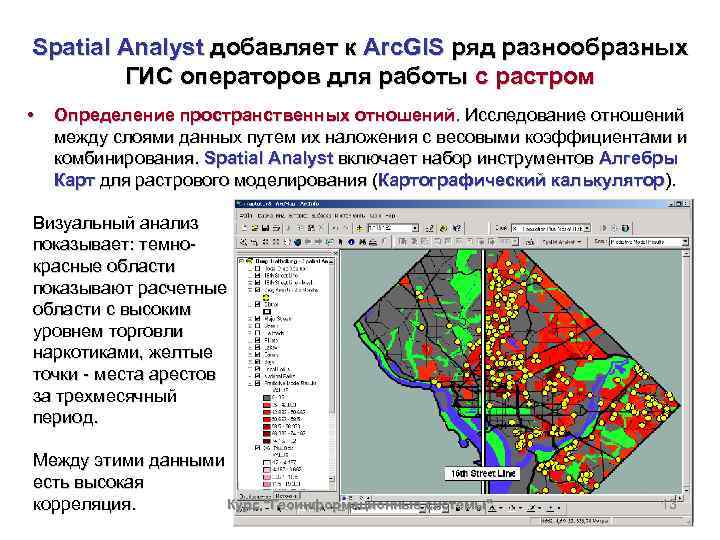The height and width of the screenshot is (540, 720).
Task: Open the Insert menu
Action: point(299,215)
